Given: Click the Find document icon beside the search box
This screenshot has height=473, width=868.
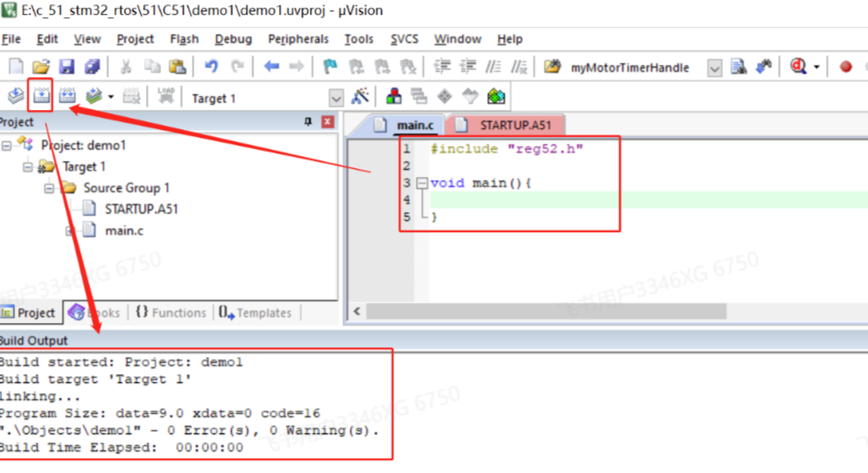Looking at the screenshot, I should (x=738, y=67).
